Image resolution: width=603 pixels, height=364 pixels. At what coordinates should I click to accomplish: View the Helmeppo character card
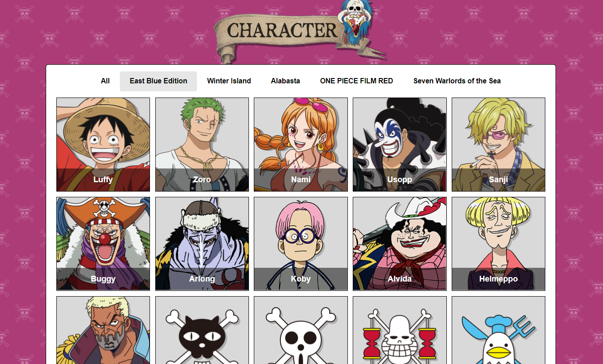(498, 244)
